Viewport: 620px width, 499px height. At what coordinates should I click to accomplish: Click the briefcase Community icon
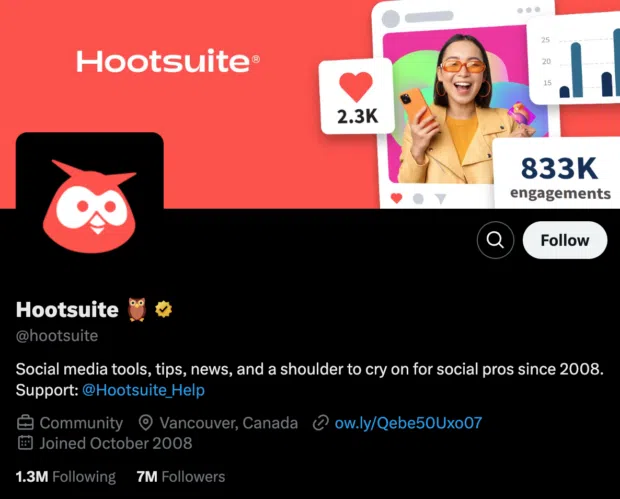coord(25,423)
